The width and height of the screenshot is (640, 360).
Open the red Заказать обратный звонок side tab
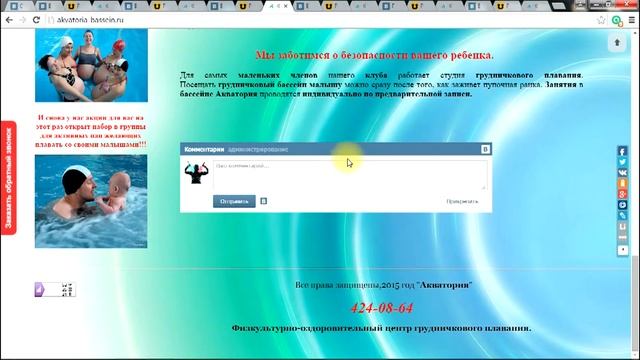[9, 178]
